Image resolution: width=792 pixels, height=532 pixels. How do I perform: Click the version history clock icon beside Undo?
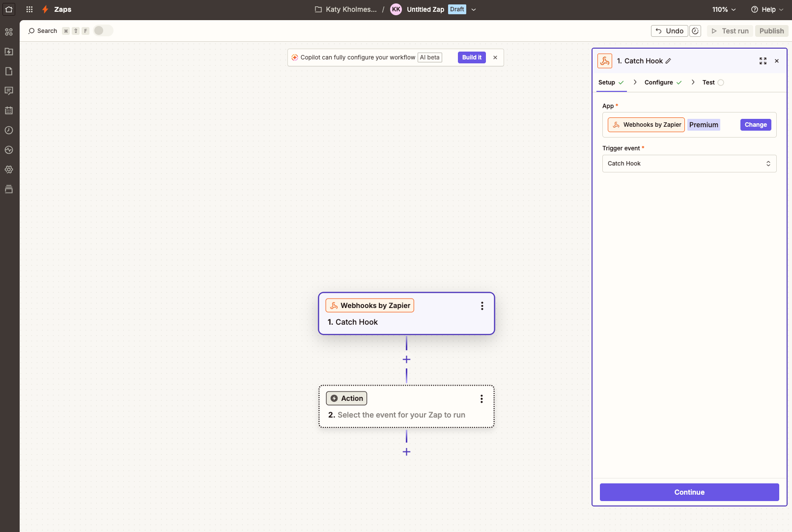695,31
